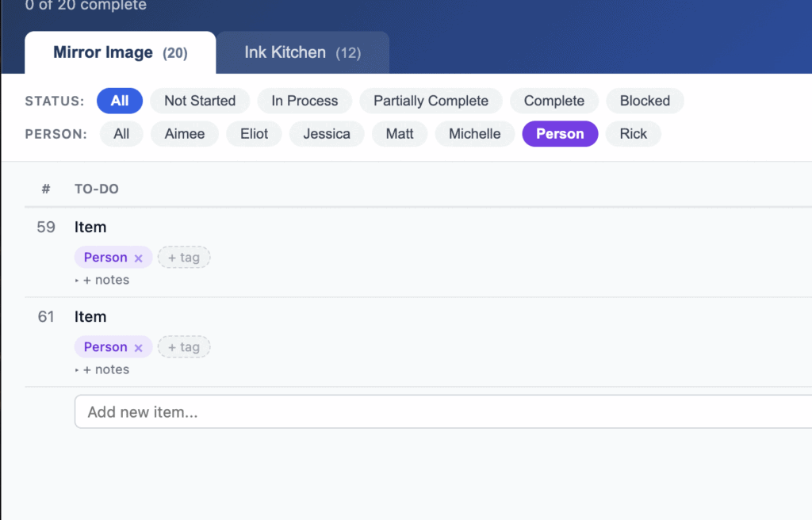Add a tag to item 59
This screenshot has width=812, height=520.
tap(184, 258)
